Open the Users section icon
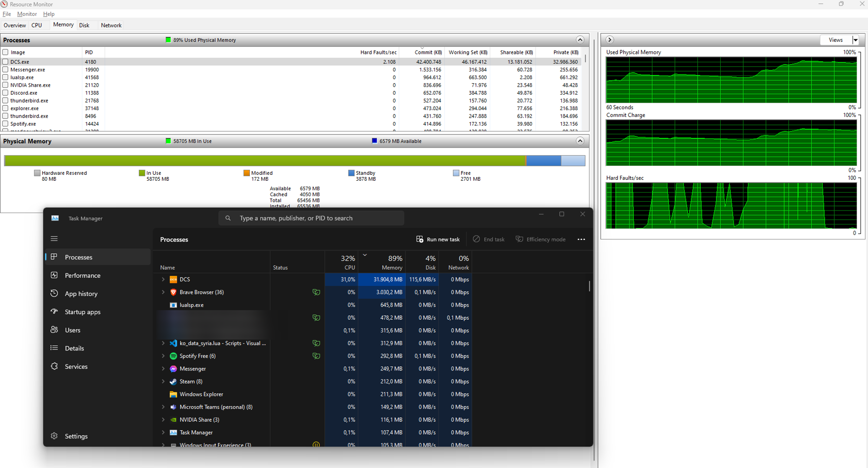868x468 pixels. tap(54, 330)
